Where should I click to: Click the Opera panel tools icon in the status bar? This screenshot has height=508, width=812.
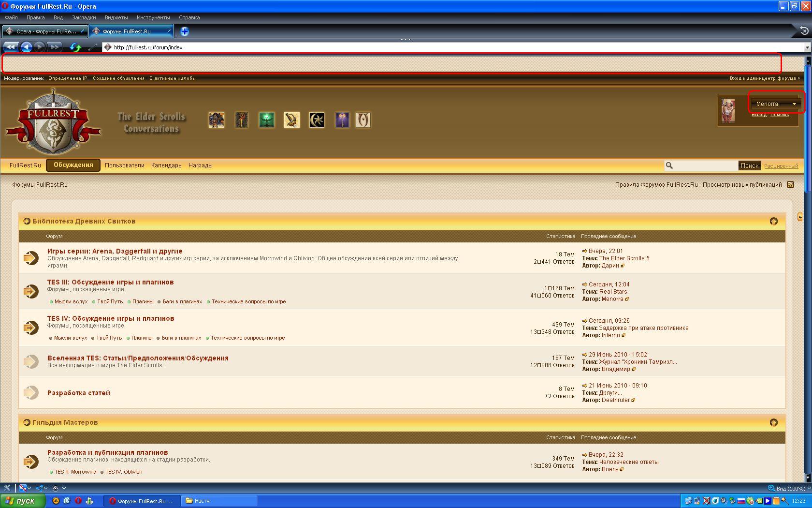tap(7, 488)
